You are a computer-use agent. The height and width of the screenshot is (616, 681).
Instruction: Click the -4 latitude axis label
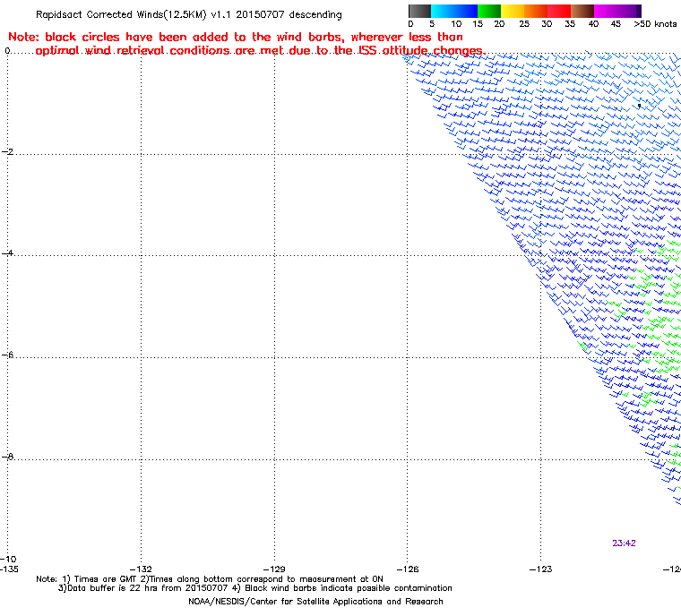7,253
